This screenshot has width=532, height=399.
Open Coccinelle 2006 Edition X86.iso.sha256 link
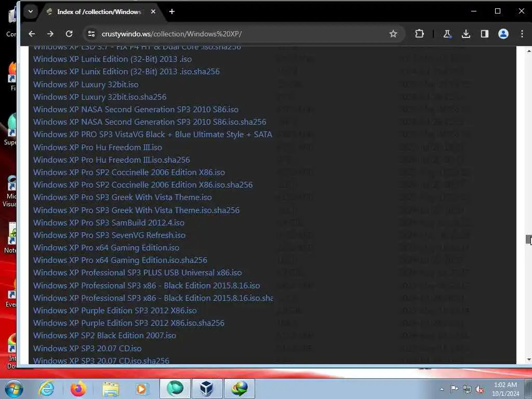pyautogui.click(x=143, y=185)
